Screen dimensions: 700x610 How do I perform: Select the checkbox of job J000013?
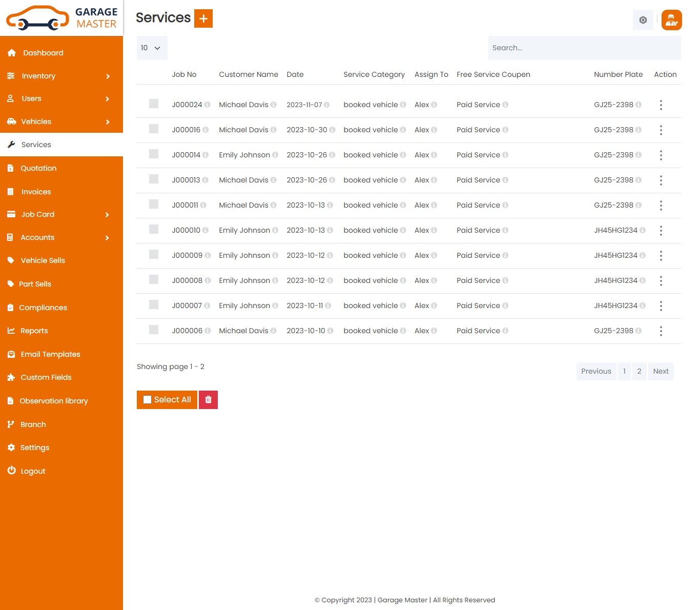[154, 179]
